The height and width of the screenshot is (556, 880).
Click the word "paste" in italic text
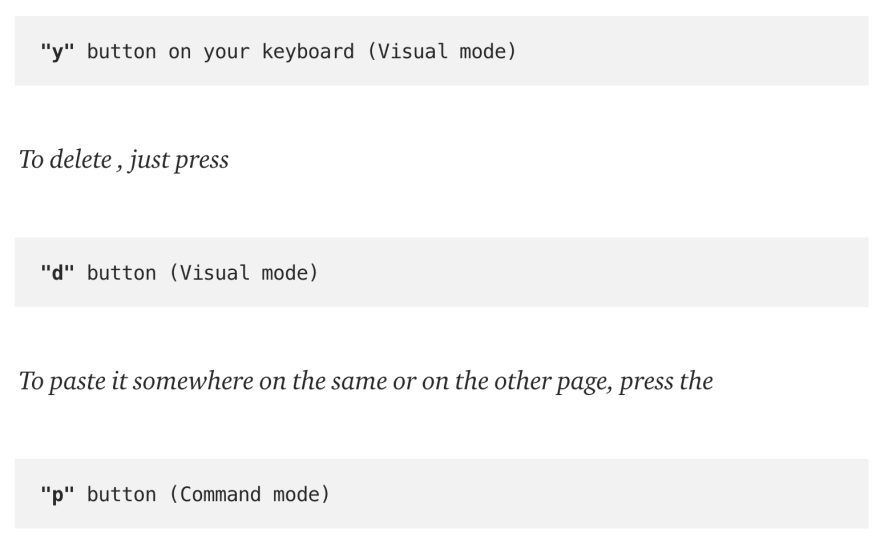[x=77, y=382]
